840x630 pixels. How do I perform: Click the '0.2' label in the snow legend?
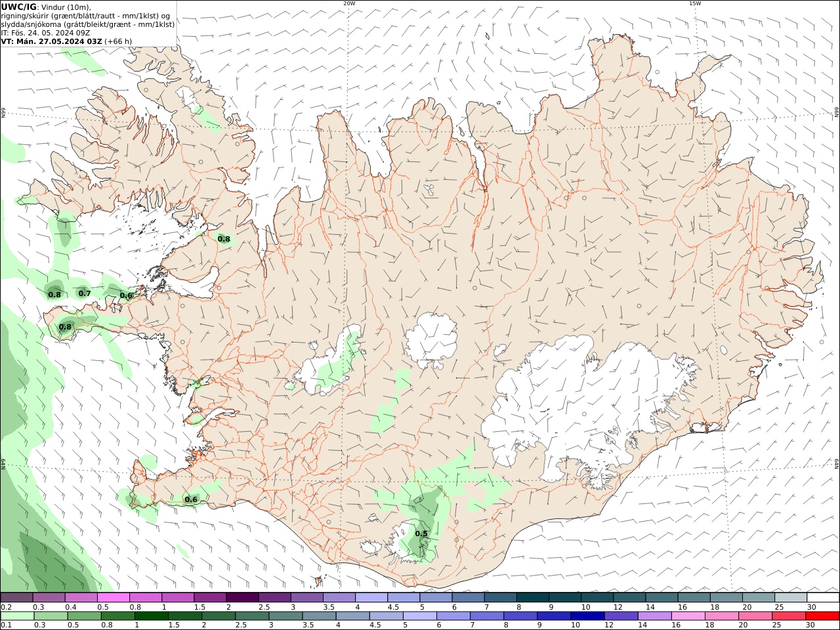click(x=6, y=607)
